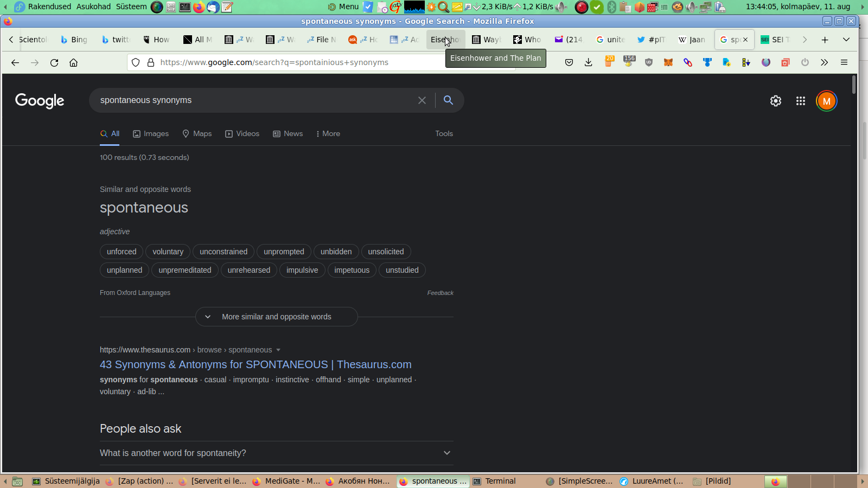
Task: List all open tabs dropdown
Action: pos(846,40)
